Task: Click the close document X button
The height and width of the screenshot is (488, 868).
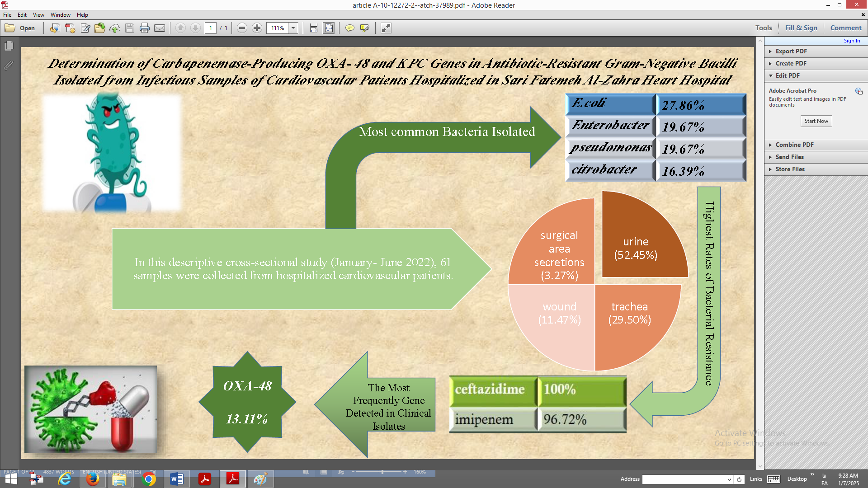Action: (863, 15)
